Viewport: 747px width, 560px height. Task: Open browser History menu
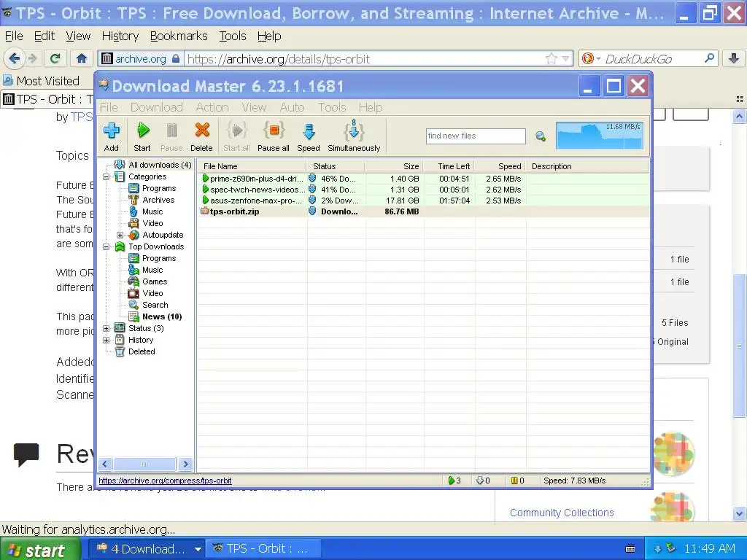[120, 36]
